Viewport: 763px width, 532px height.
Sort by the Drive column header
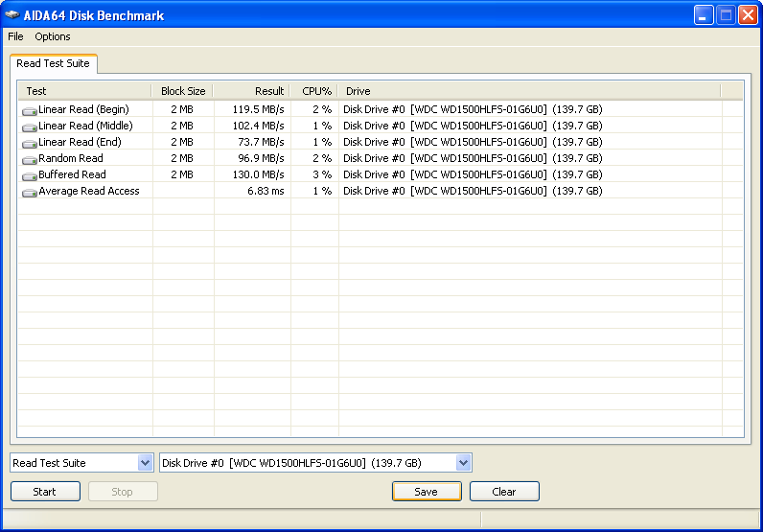(x=529, y=91)
